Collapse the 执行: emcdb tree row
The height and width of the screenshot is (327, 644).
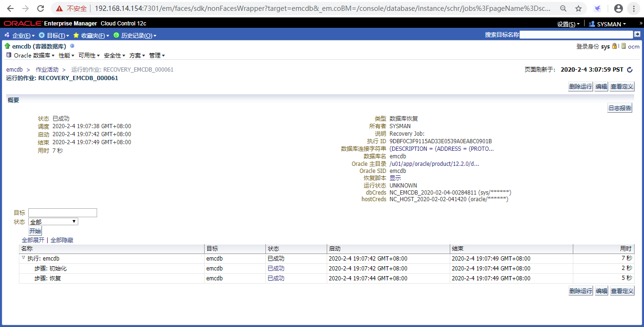[23, 258]
